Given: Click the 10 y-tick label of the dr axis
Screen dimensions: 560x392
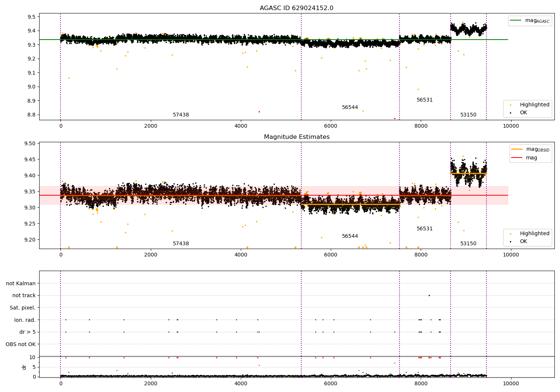Looking at the screenshot, I should tap(32, 357).
